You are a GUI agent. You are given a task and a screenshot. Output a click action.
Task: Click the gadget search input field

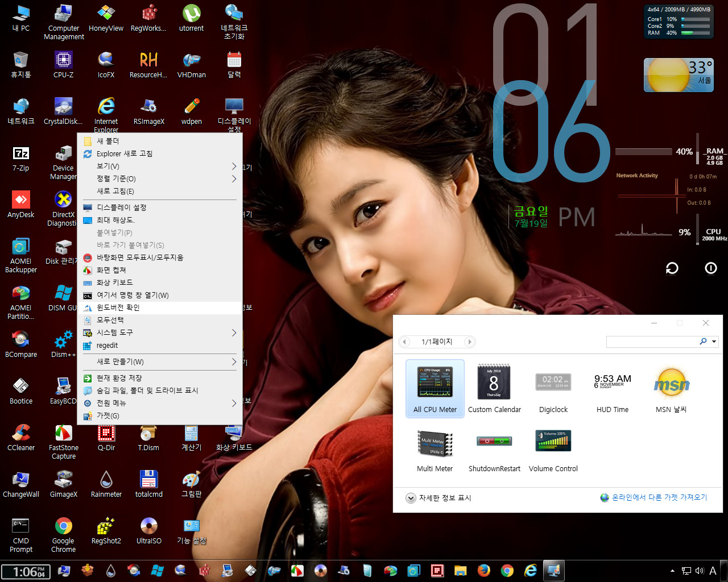(x=652, y=342)
